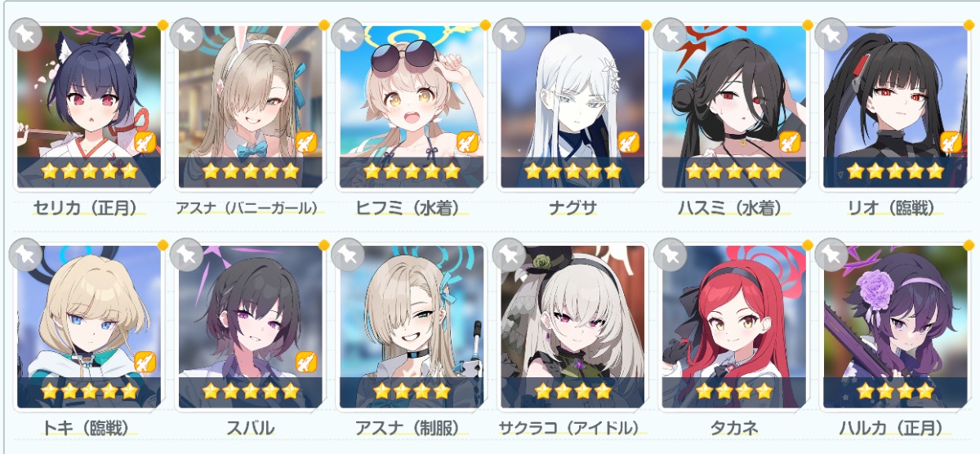Click the pin icon on リオ（臨戦）
The height and width of the screenshot is (454, 980).
[832, 34]
